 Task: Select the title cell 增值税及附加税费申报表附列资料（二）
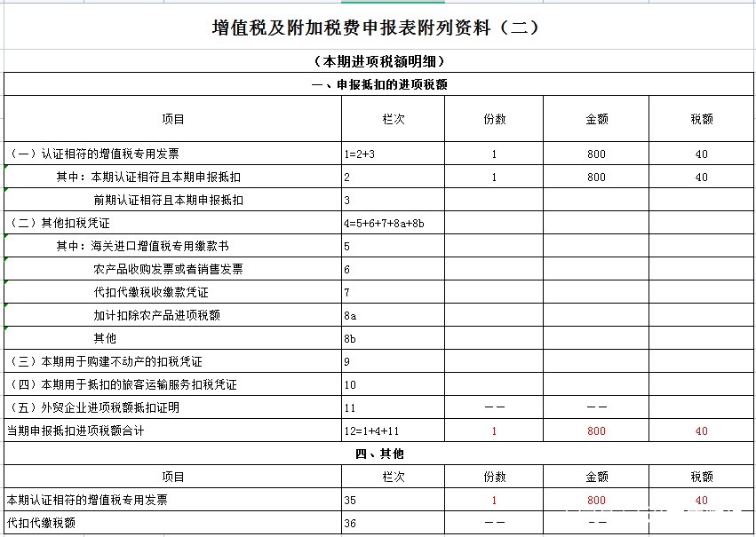378,28
